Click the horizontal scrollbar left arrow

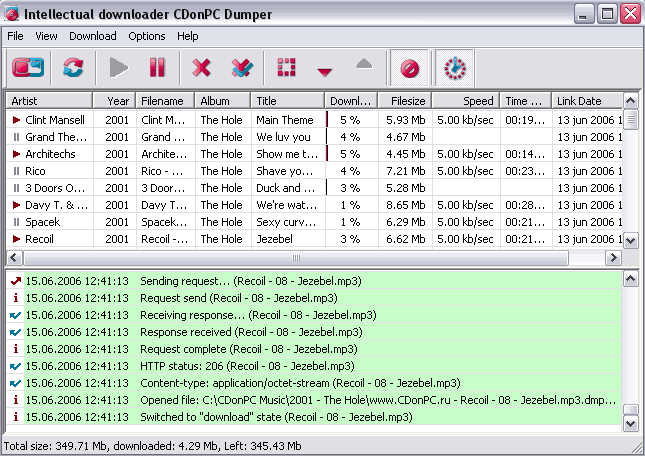(14, 258)
